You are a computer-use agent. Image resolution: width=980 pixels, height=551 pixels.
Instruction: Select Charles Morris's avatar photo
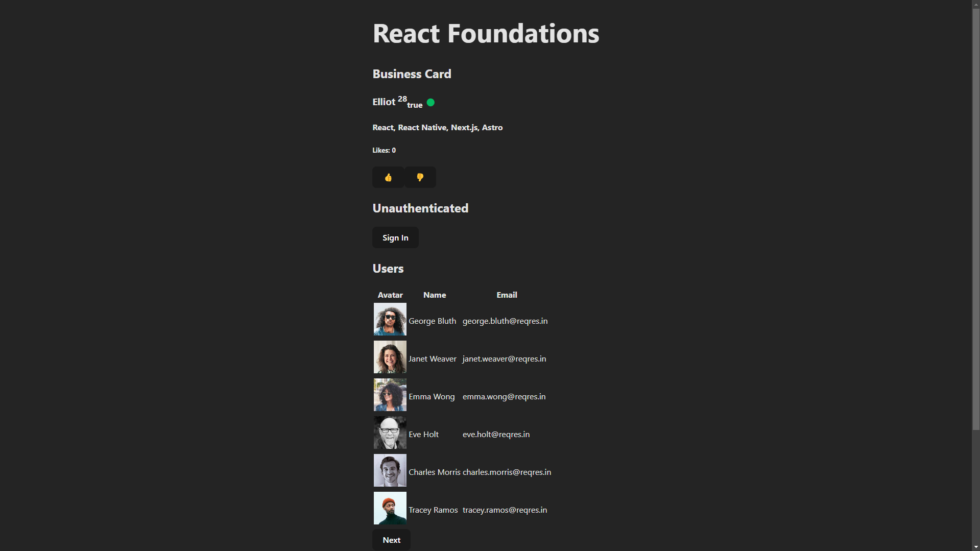click(390, 470)
